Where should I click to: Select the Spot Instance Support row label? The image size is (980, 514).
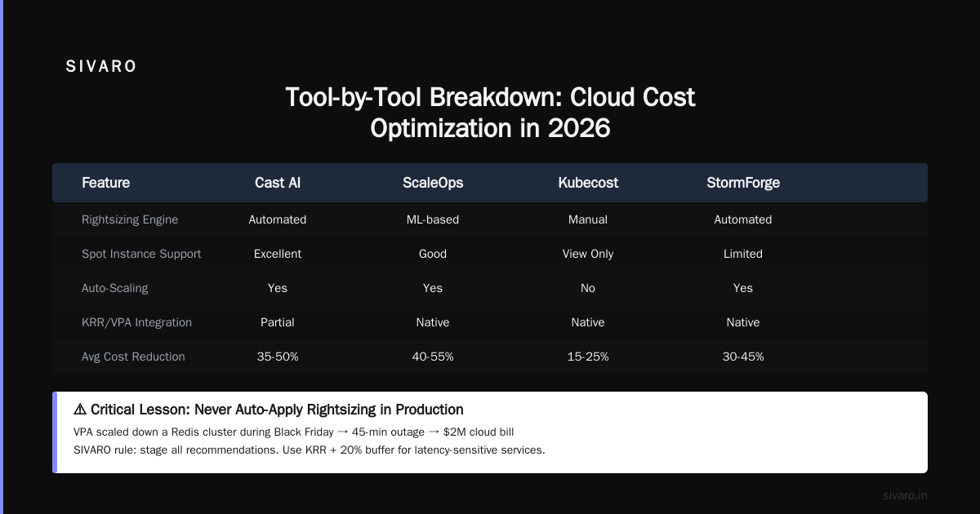(141, 254)
